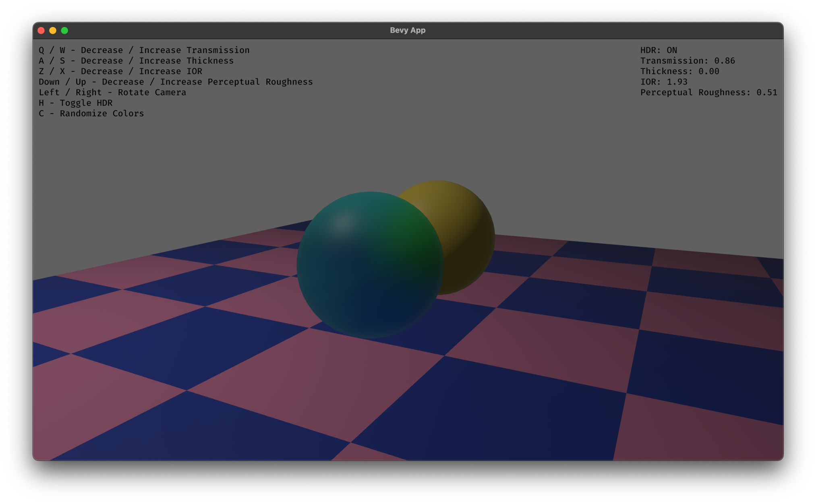Click the Bevy App window title

408,31
